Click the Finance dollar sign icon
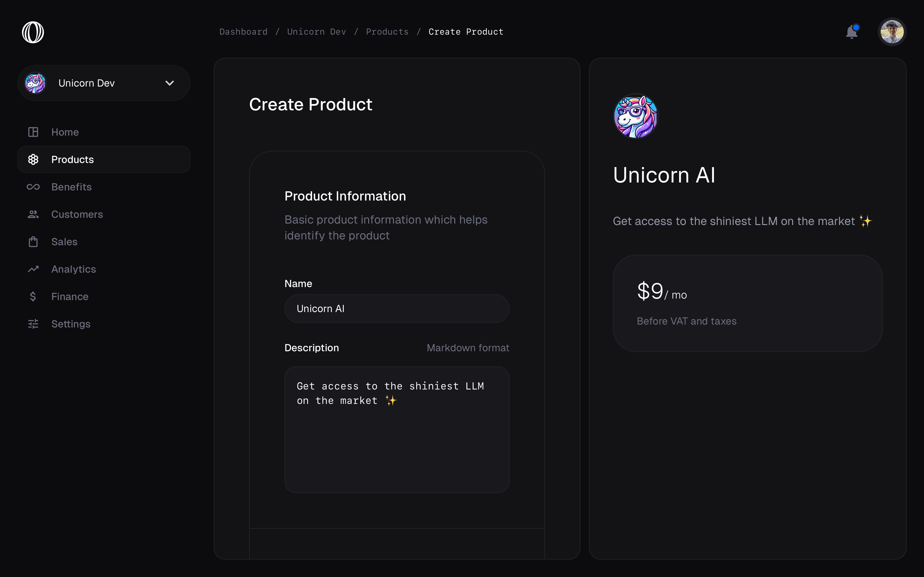The height and width of the screenshot is (577, 924). [x=33, y=296]
